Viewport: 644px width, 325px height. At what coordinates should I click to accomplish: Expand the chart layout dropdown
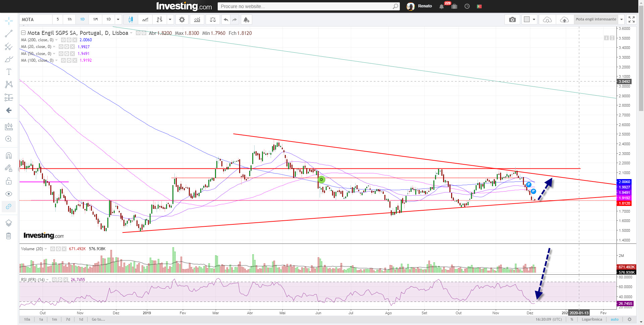(534, 19)
